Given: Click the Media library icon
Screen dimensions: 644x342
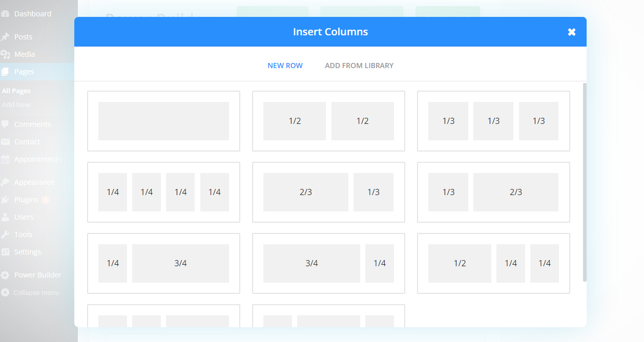Looking at the screenshot, I should (5, 54).
